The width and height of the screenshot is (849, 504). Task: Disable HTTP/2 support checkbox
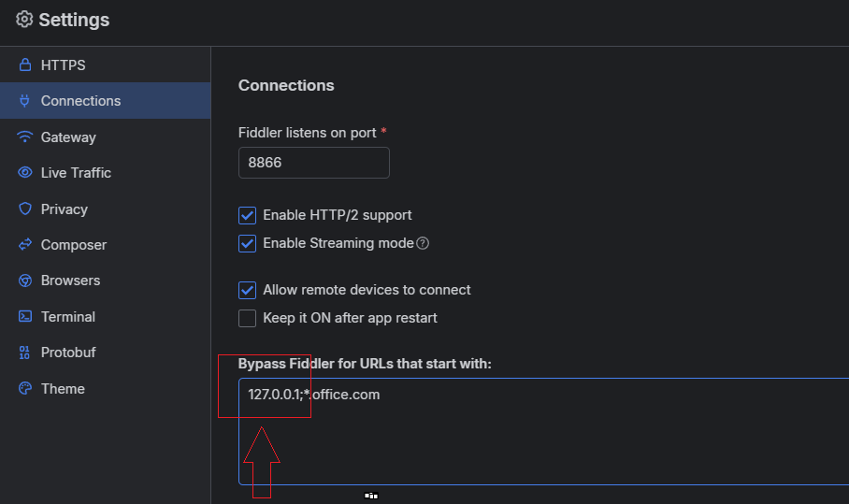tap(248, 216)
